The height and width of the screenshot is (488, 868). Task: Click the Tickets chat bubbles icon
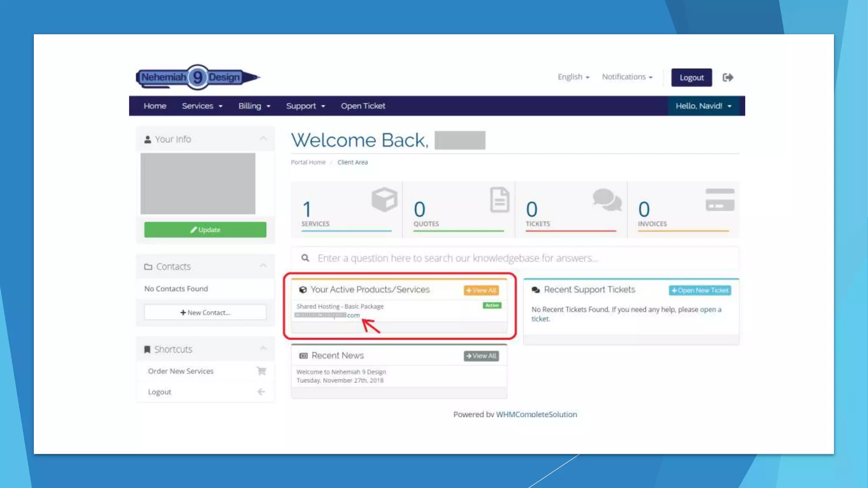[x=606, y=200]
